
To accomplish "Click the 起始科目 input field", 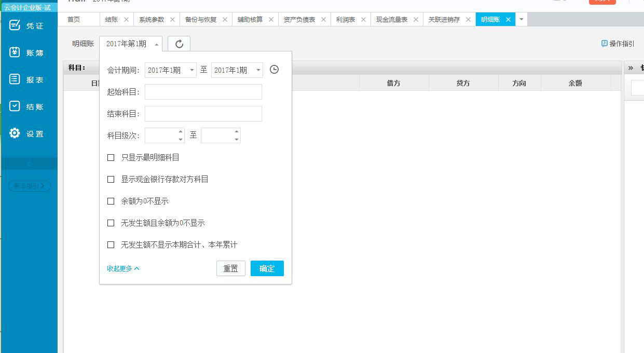I will [203, 92].
